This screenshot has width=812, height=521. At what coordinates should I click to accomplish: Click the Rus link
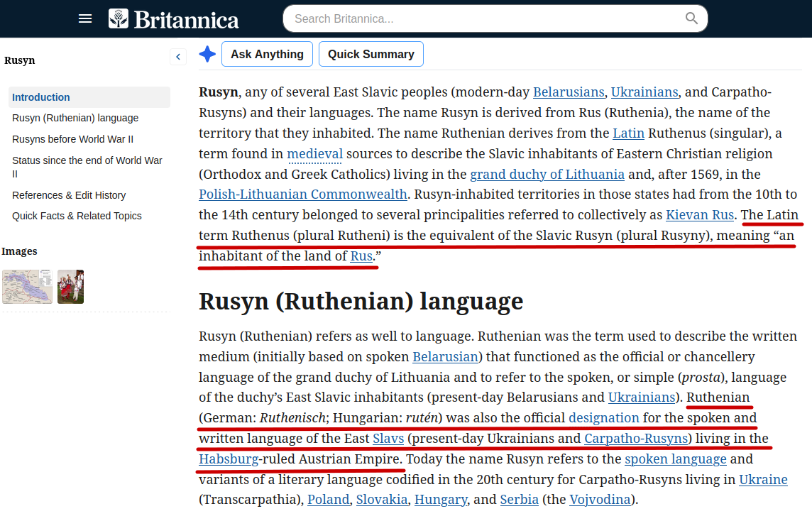coord(361,256)
